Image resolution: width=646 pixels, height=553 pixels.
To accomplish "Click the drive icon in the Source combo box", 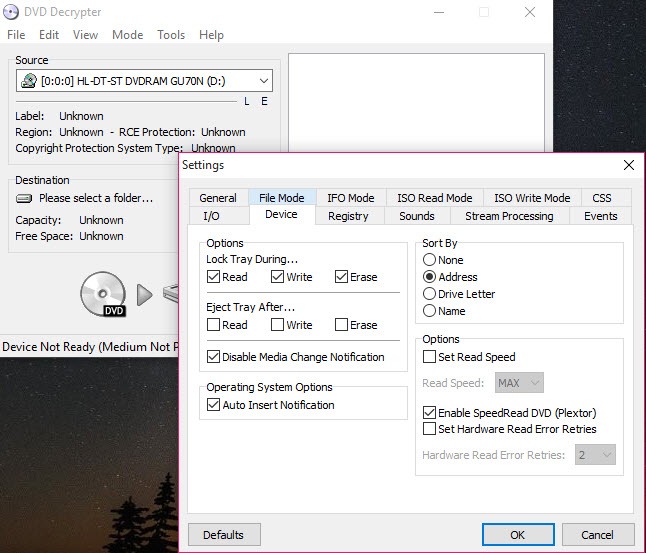I will tap(29, 81).
